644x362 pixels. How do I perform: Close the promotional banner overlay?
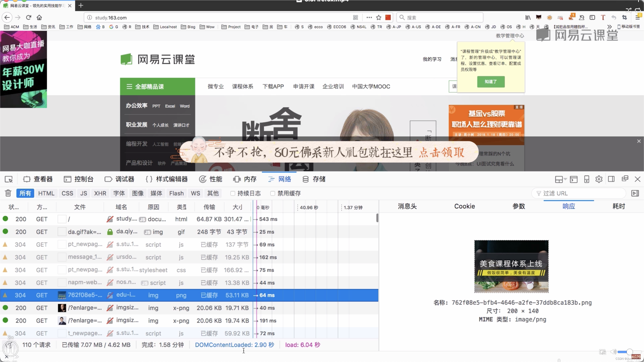click(x=639, y=141)
